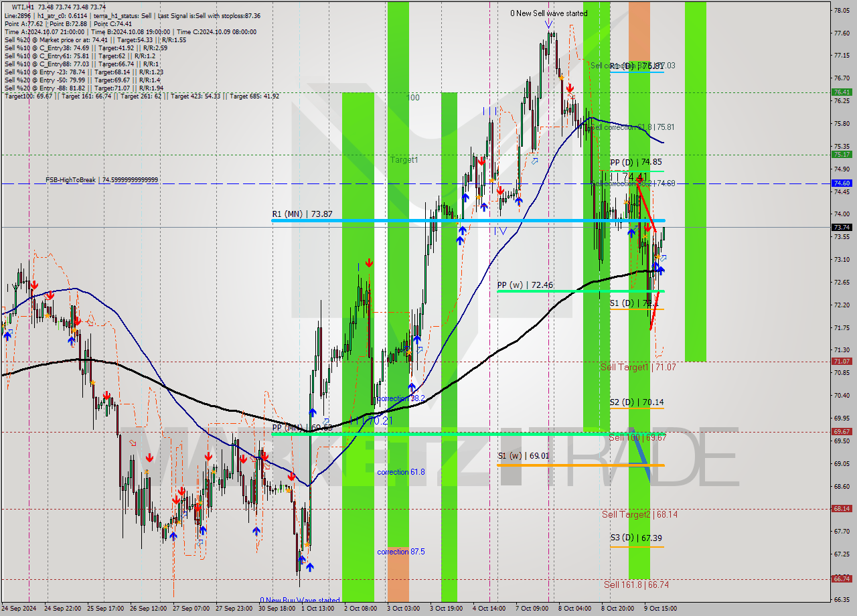Click the 'correction 87.5' label
The image size is (857, 616).
point(400,552)
